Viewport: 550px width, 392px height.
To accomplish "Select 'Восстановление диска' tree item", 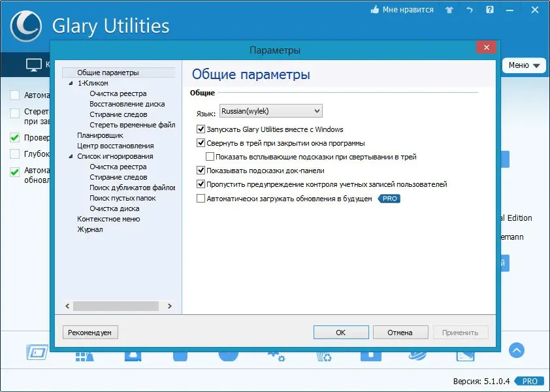I will 127,105.
